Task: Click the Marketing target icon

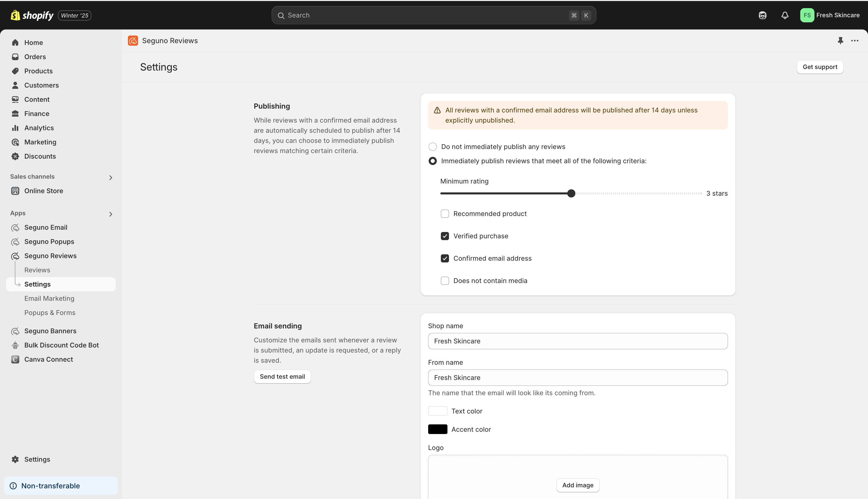Action: [15, 142]
